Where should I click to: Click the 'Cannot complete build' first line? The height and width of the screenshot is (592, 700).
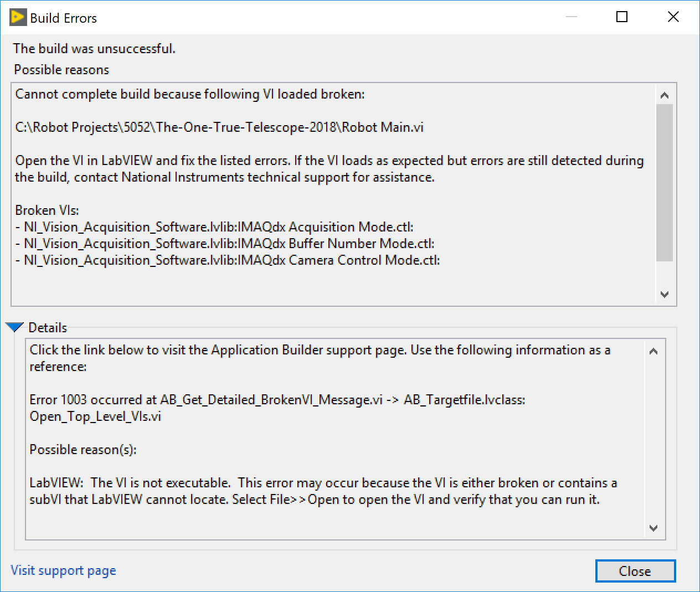[x=190, y=94]
